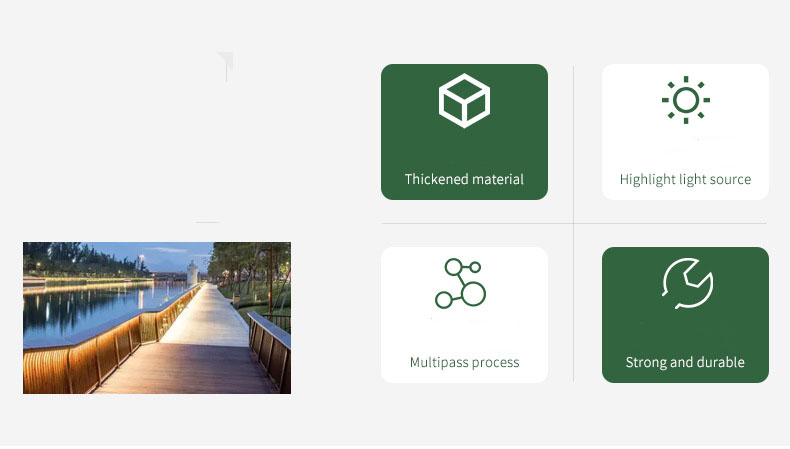Click white Multipass process card's empty middle

[464, 330]
